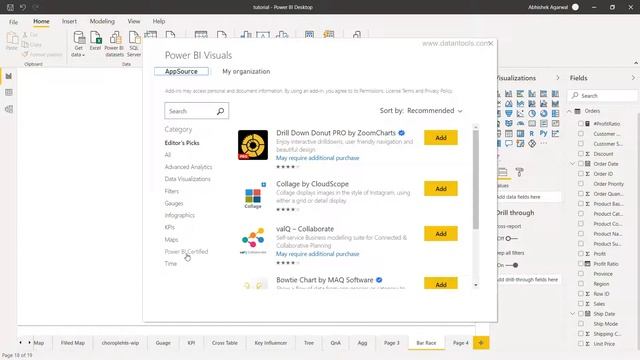
Task: Click Drill Down Donut's additional purchase link
Action: (318, 158)
